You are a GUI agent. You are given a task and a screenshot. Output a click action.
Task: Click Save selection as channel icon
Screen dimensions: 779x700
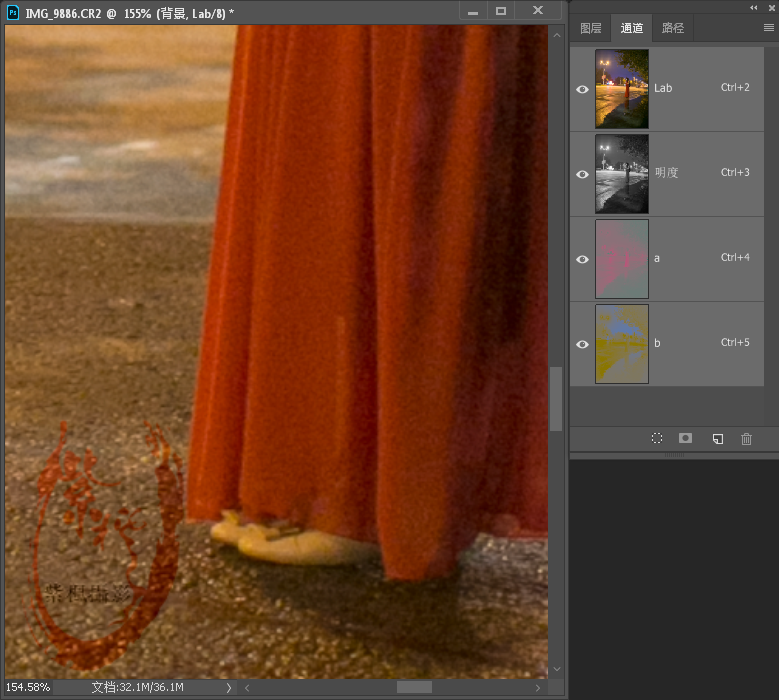pos(686,439)
